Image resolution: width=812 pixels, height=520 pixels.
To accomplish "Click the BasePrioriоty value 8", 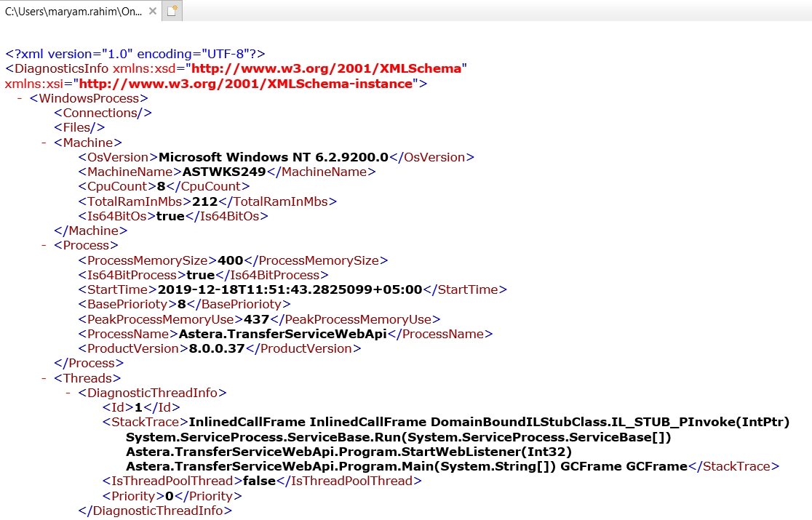I will tap(181, 304).
